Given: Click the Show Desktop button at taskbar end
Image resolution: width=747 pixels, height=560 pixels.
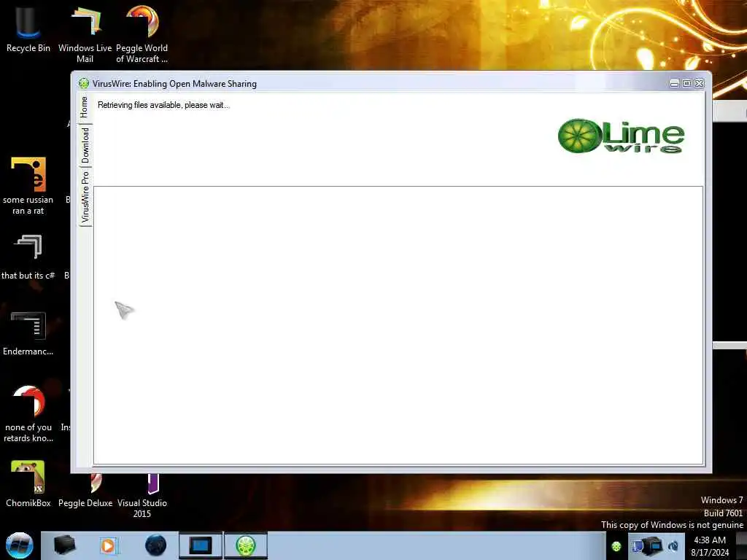Looking at the screenshot, I should pyautogui.click(x=741, y=545).
